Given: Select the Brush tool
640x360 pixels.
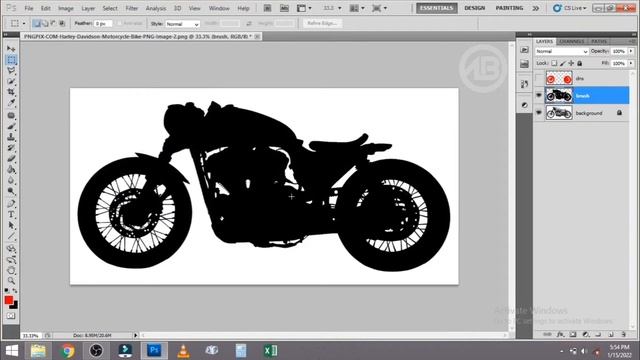Looking at the screenshot, I should click(11, 127).
